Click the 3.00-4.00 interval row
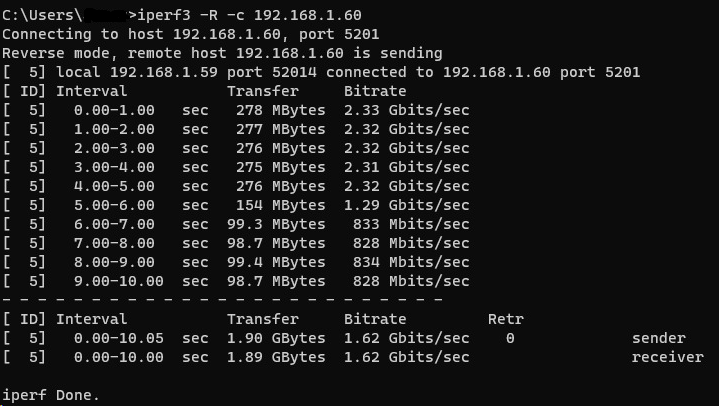 coord(236,167)
